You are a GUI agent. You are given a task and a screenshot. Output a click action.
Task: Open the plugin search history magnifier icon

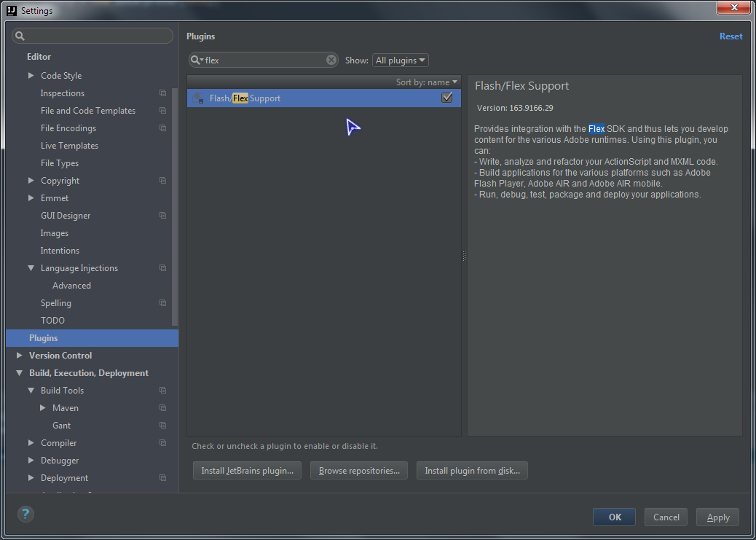pyautogui.click(x=196, y=60)
